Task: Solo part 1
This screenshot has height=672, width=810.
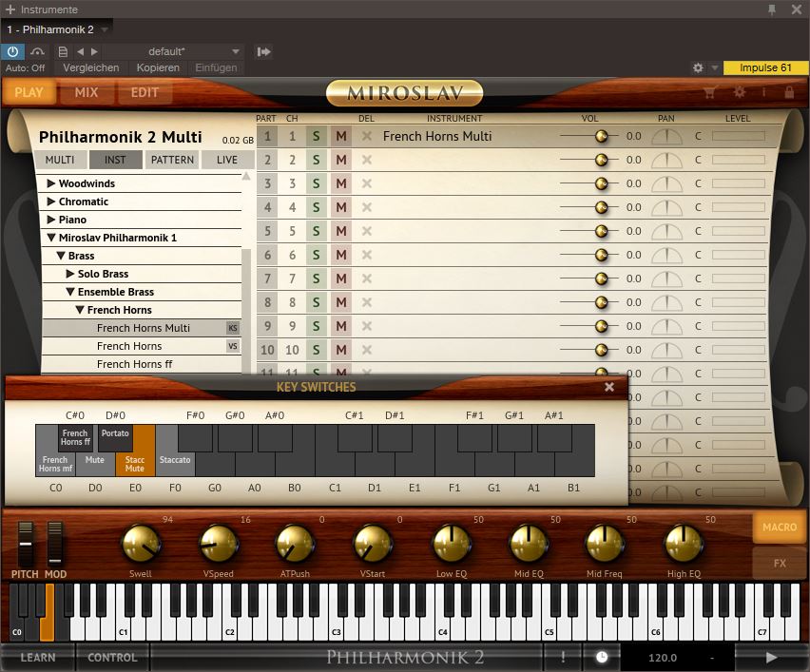Action: 317,136
